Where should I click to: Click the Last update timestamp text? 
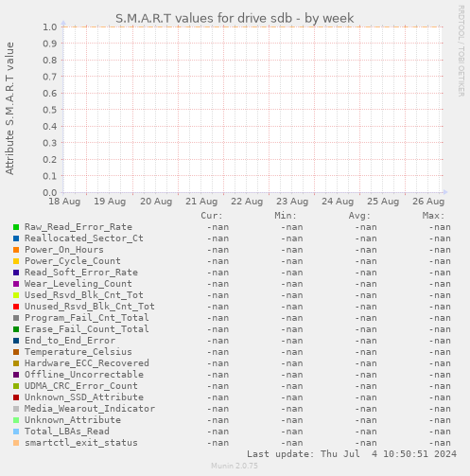pos(352,454)
